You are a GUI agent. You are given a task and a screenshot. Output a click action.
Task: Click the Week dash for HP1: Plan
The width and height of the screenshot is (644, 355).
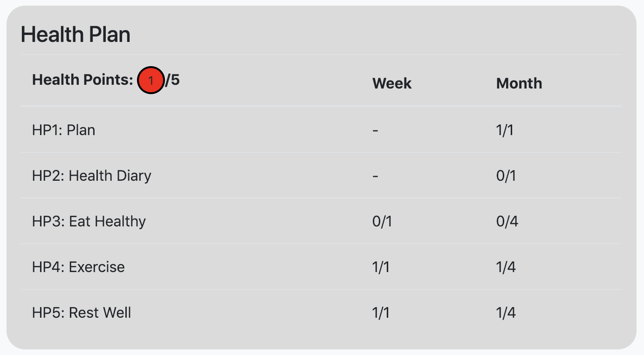coord(376,130)
